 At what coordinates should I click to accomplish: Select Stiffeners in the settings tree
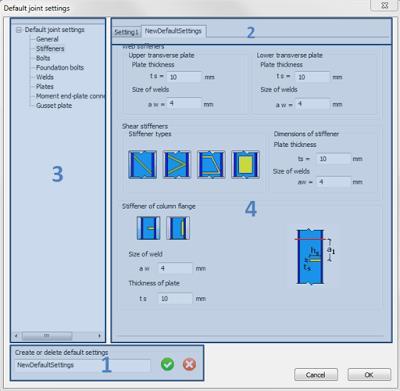(50, 49)
